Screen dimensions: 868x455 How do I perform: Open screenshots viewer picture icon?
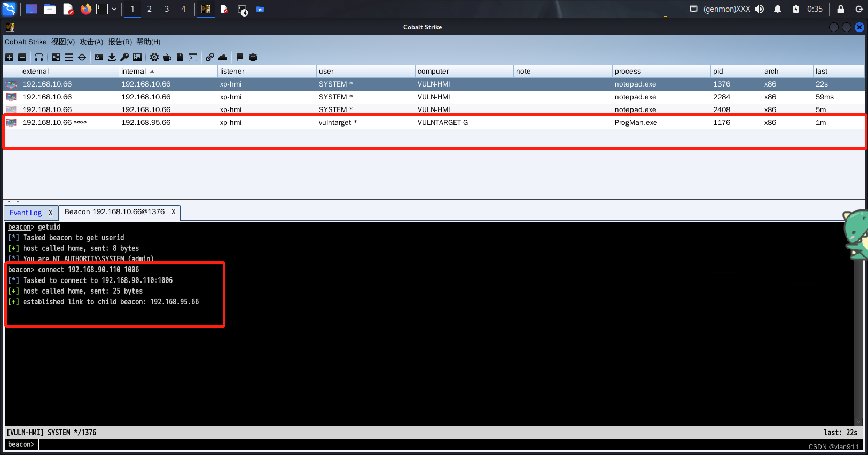point(137,57)
